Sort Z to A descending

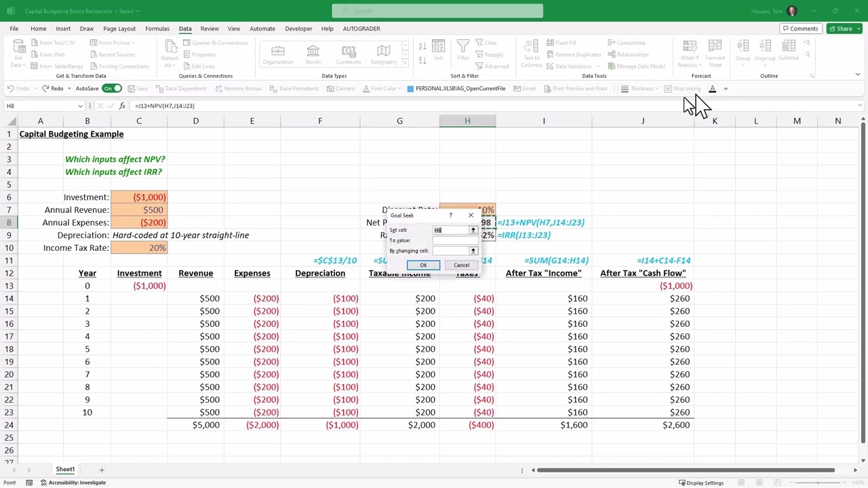pos(422,61)
